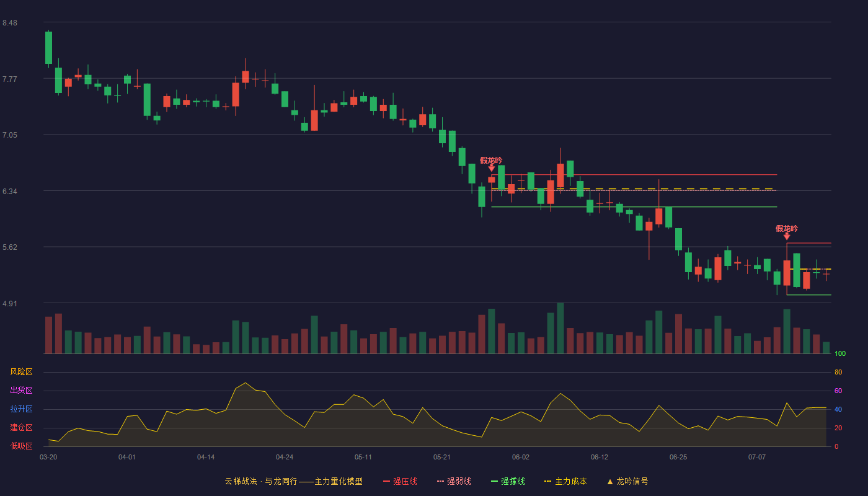Click the 假龙吟 label near 06-02
The image size is (868, 496).
[491, 160]
